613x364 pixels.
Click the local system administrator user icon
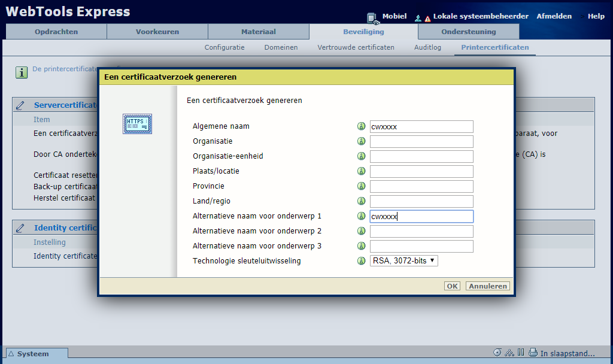tap(418, 18)
